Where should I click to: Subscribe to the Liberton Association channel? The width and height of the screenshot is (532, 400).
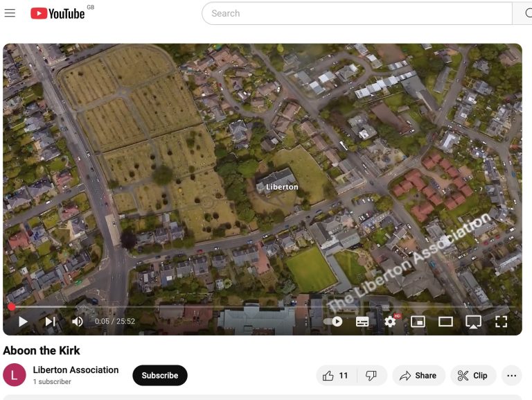click(x=160, y=375)
